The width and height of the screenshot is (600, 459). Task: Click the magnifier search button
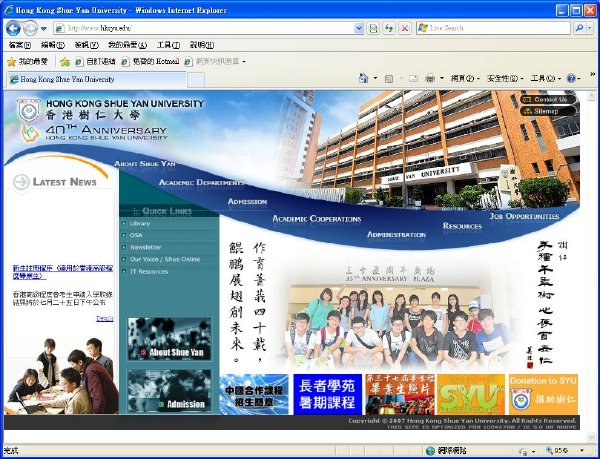click(x=579, y=28)
